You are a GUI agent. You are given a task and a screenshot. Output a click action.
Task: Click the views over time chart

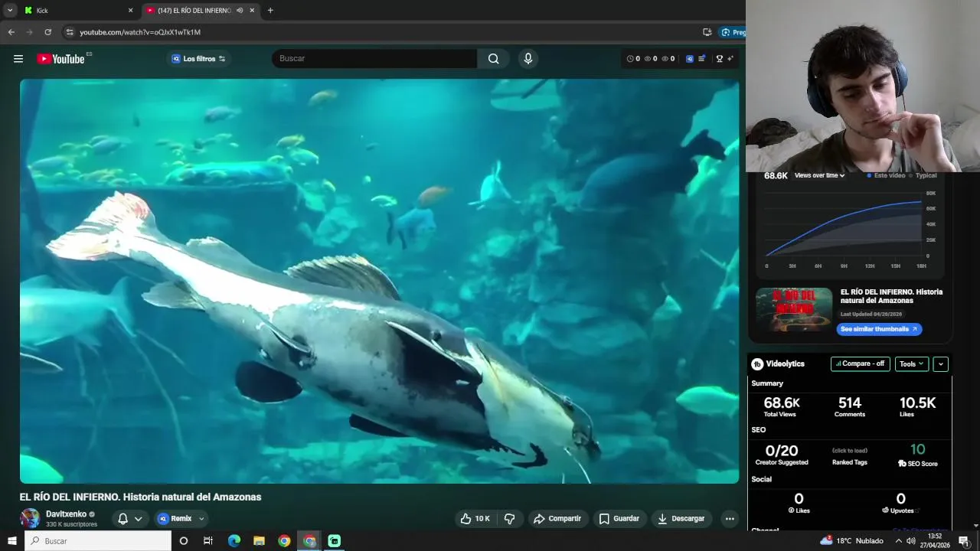(x=850, y=227)
